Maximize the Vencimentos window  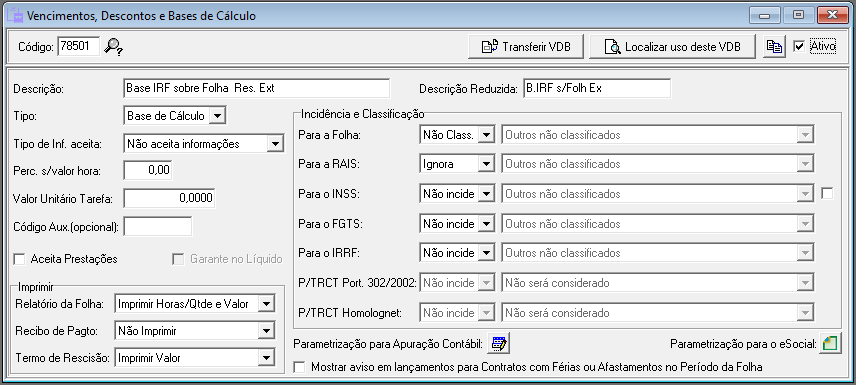[x=799, y=15]
